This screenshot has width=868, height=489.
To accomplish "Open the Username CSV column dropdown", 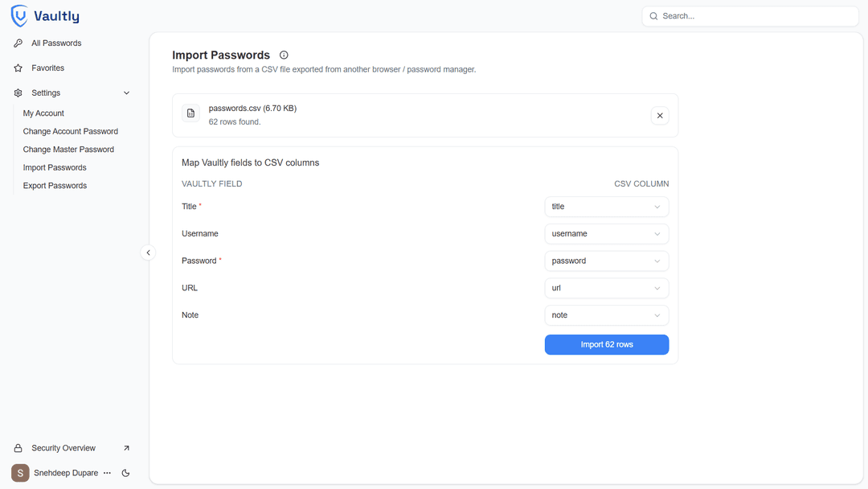I will 606,234.
